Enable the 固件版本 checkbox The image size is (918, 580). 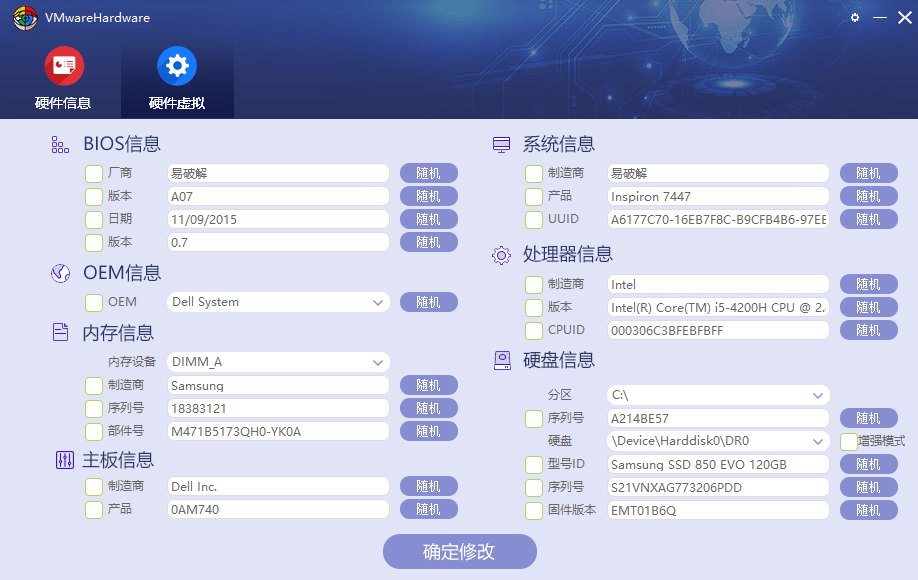534,510
